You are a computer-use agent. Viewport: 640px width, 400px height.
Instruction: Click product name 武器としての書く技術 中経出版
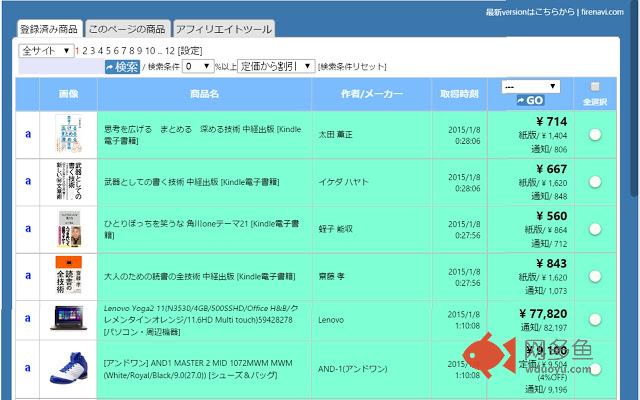click(191, 182)
